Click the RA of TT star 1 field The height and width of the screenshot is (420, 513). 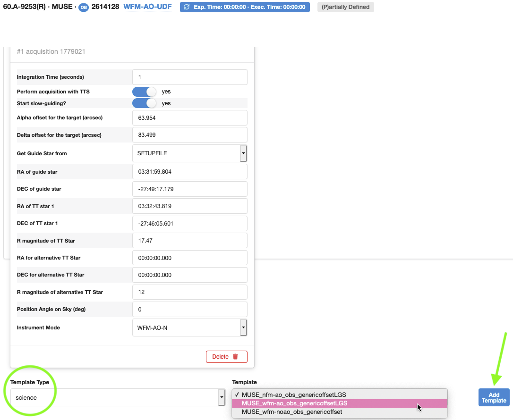190,206
